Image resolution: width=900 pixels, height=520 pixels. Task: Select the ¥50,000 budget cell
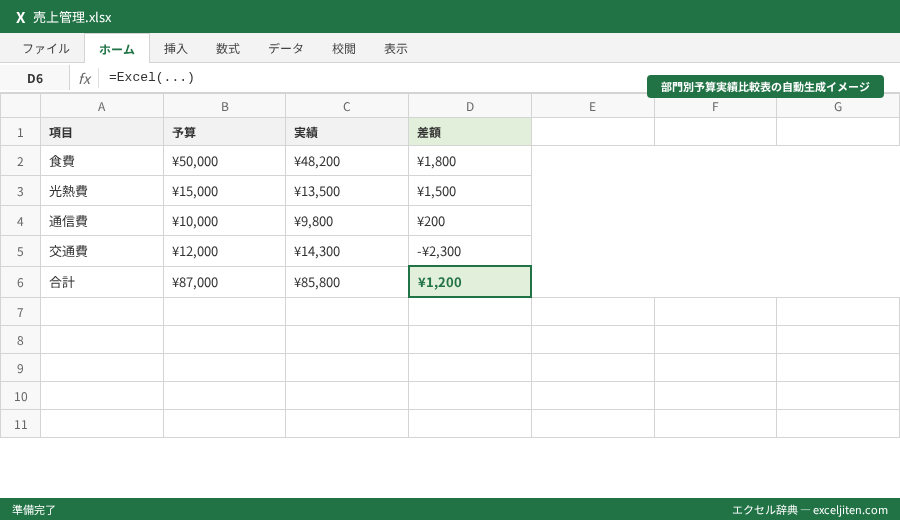pos(224,161)
